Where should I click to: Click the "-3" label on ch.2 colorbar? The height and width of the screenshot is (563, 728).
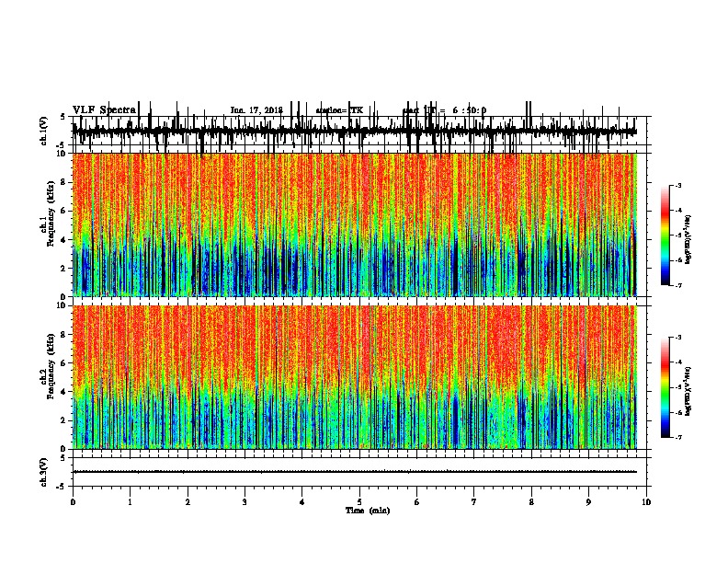(x=677, y=338)
